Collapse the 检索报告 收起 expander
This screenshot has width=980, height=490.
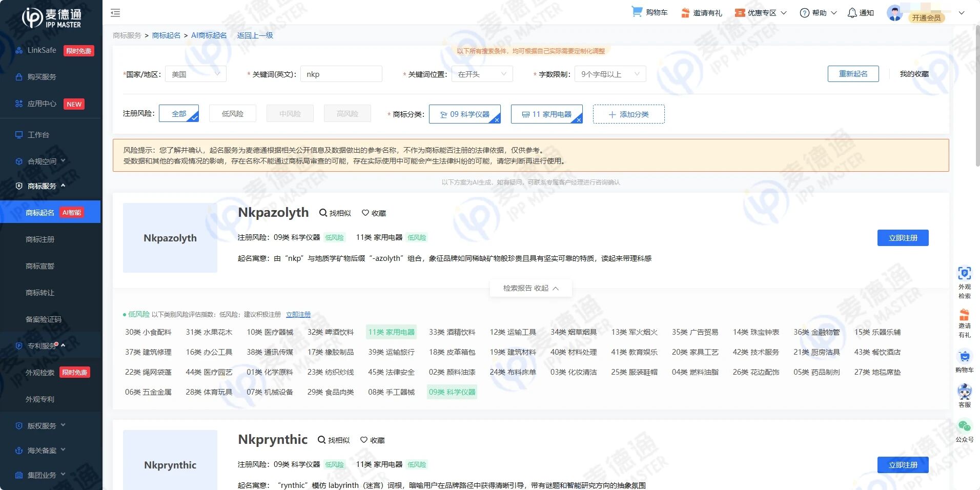pyautogui.click(x=530, y=288)
